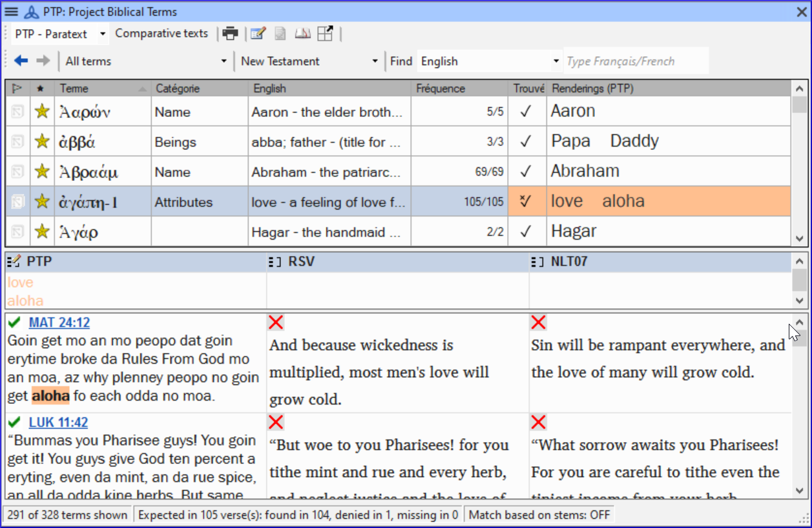The width and height of the screenshot is (812, 528).
Task: Click the terms list scroll-up arrow
Action: [800, 89]
